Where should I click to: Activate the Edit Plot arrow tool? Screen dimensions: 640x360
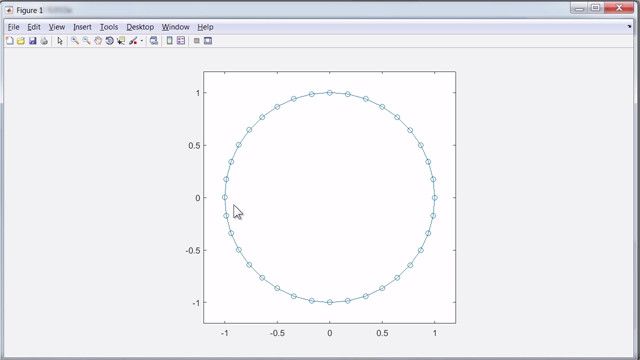click(60, 41)
